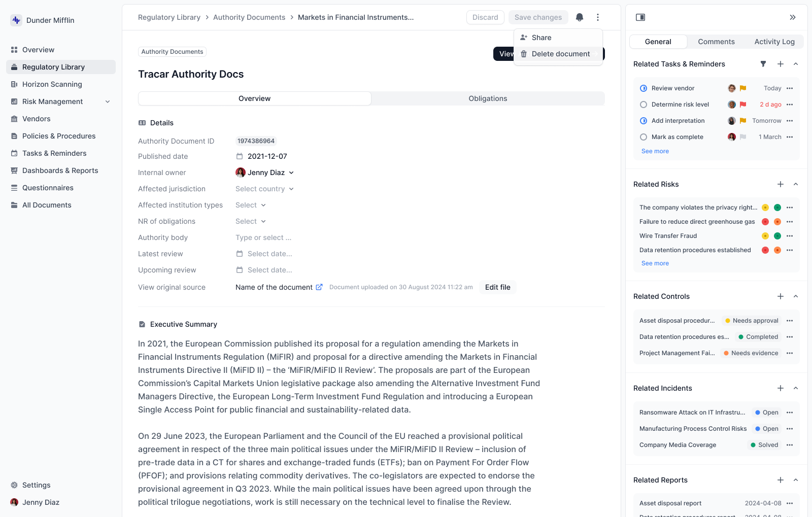This screenshot has width=812, height=517.
Task: Open the Affected jurisdiction country dropdown
Action: point(264,189)
